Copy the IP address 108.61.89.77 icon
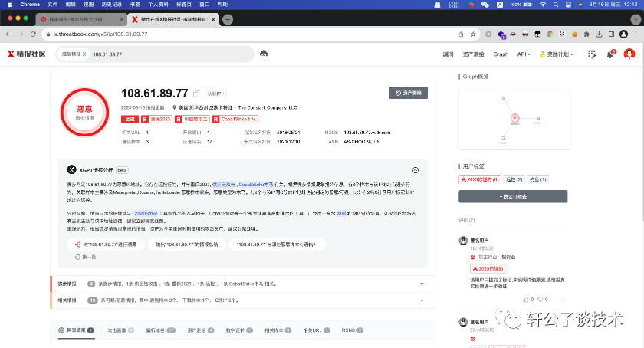This screenshot has width=644, height=348. tap(196, 94)
